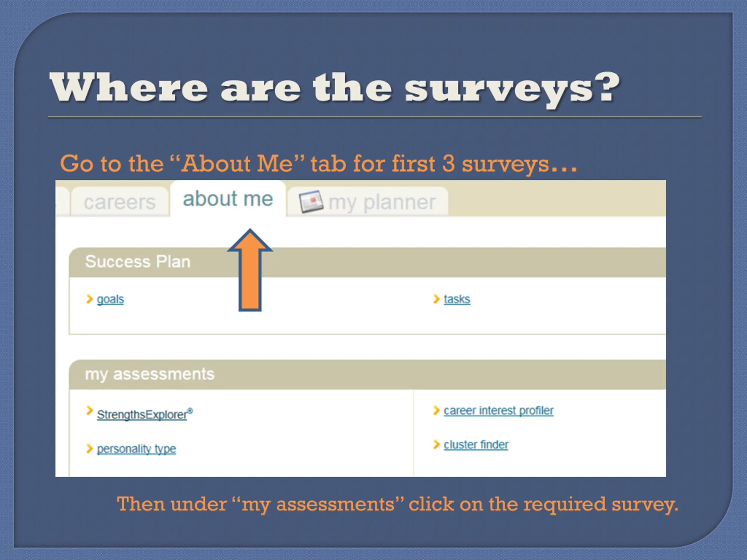Screen dimensions: 747x560
Task: Switch to the careers tab
Action: point(120,202)
